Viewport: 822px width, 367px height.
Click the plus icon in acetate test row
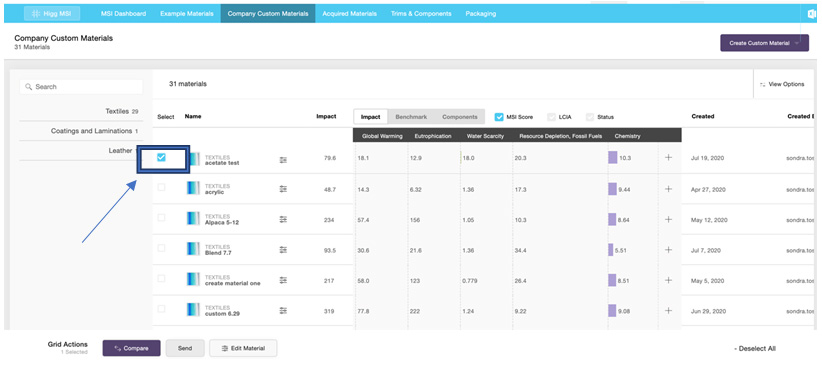(x=668, y=157)
